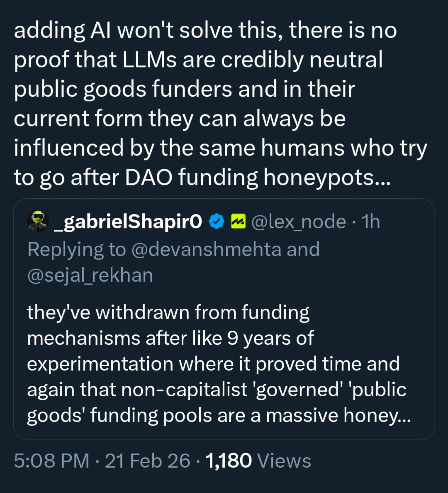The height and width of the screenshot is (493, 448).
Task: Click the 5:08 PM post time
Action: [x=51, y=461]
